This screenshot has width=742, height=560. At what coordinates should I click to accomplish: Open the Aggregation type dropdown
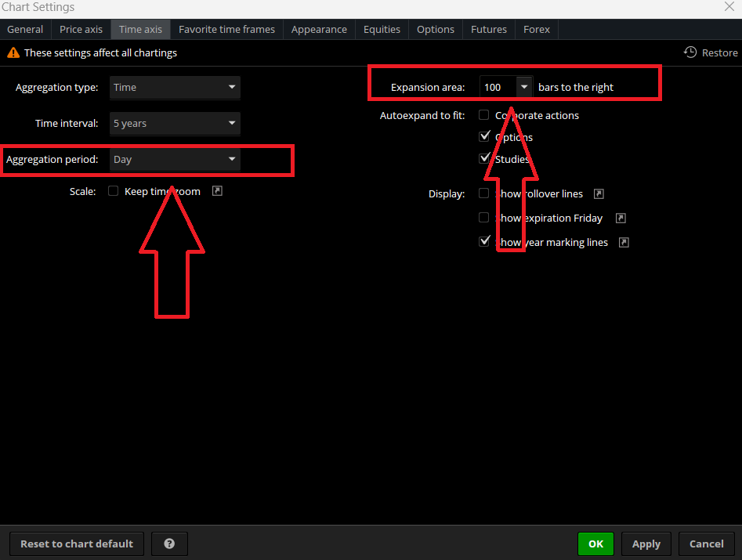pyautogui.click(x=175, y=88)
